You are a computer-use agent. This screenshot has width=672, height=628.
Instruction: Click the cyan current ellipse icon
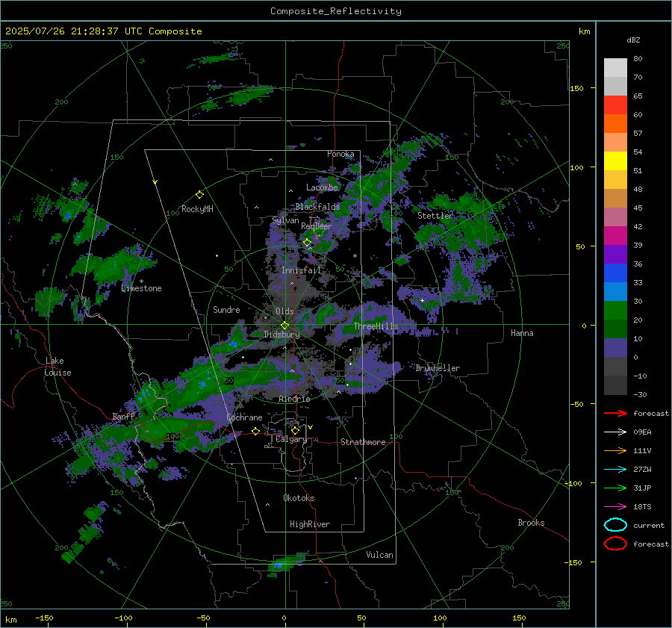coord(615,525)
